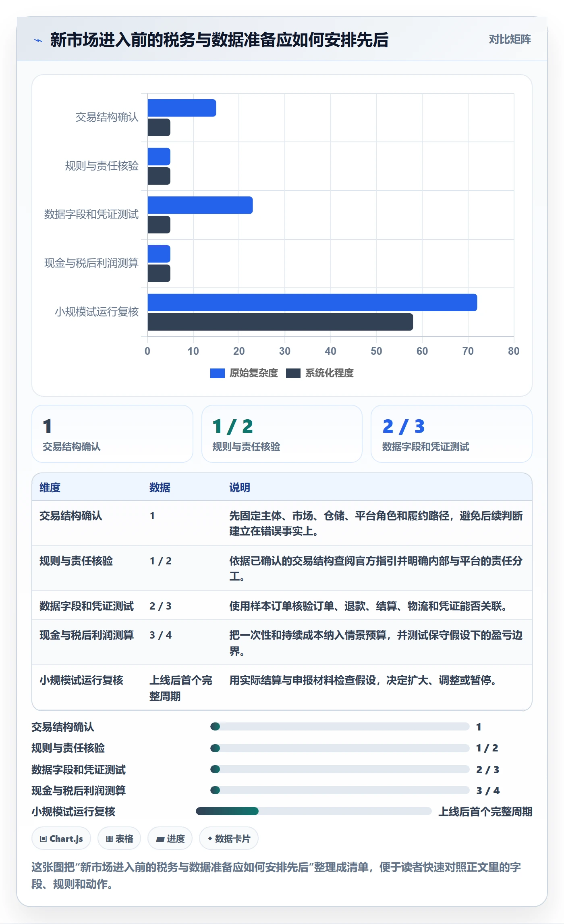Click the blue bar for 现金与税后利润测算

pos(159,254)
